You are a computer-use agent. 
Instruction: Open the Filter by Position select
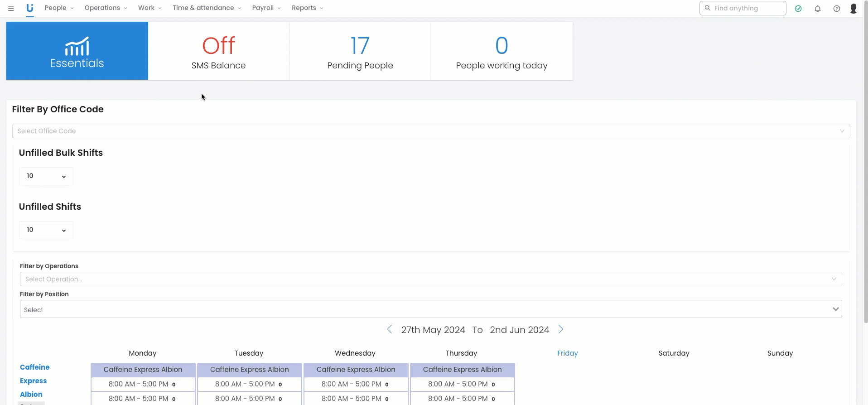[430, 309]
